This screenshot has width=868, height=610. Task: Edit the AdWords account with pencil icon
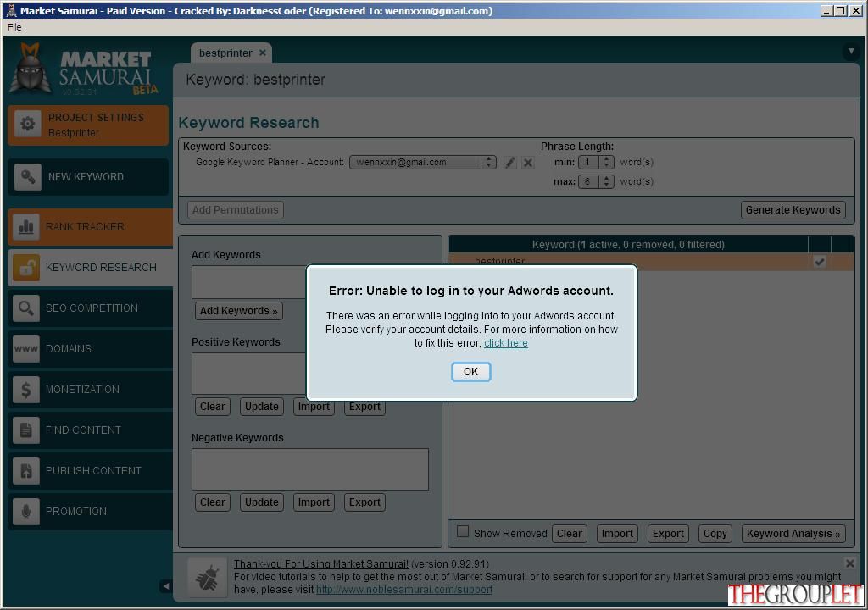tap(509, 163)
